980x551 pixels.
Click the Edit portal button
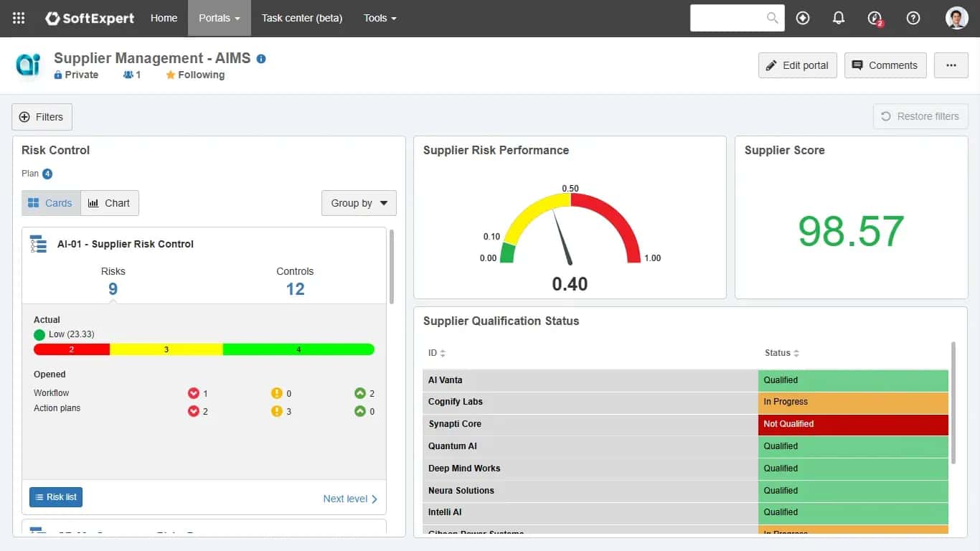[x=798, y=65]
